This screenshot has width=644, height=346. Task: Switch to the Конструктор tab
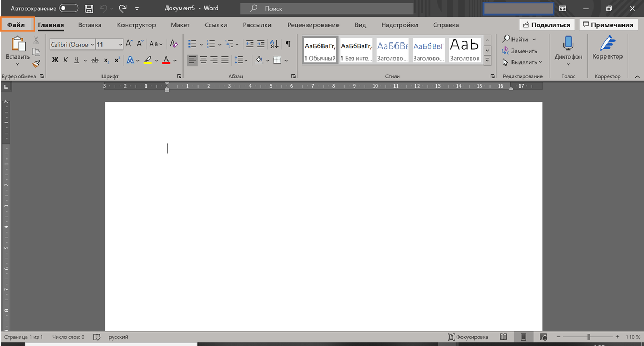(136, 25)
